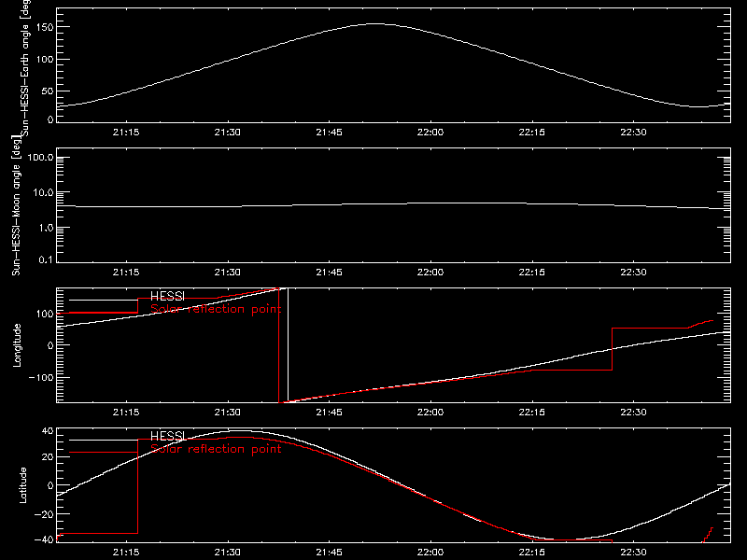Viewport: 747px width, 560px height.
Task: Click the 21:30 time label of the Moon angle plot
Action: click(228, 273)
